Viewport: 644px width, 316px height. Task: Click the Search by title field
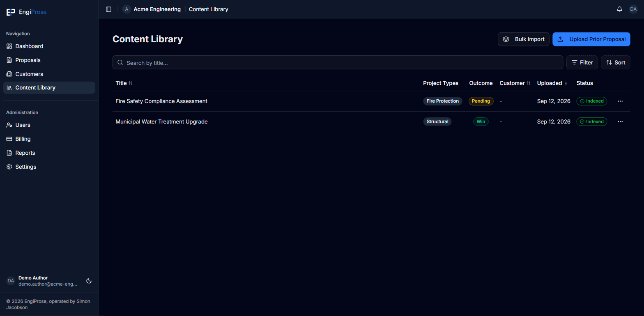pyautogui.click(x=338, y=62)
